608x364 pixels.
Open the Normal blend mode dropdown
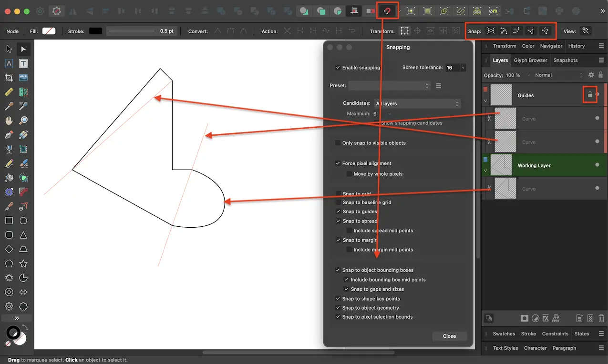click(x=558, y=75)
